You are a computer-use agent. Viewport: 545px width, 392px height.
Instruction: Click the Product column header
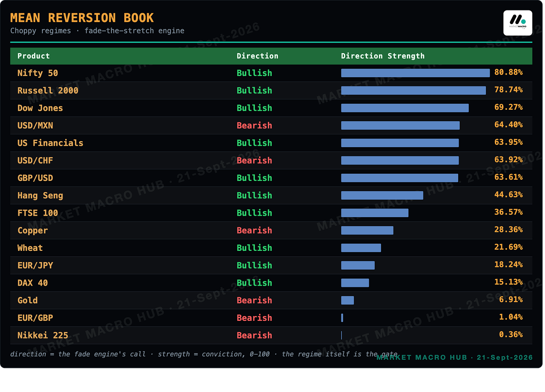[34, 56]
